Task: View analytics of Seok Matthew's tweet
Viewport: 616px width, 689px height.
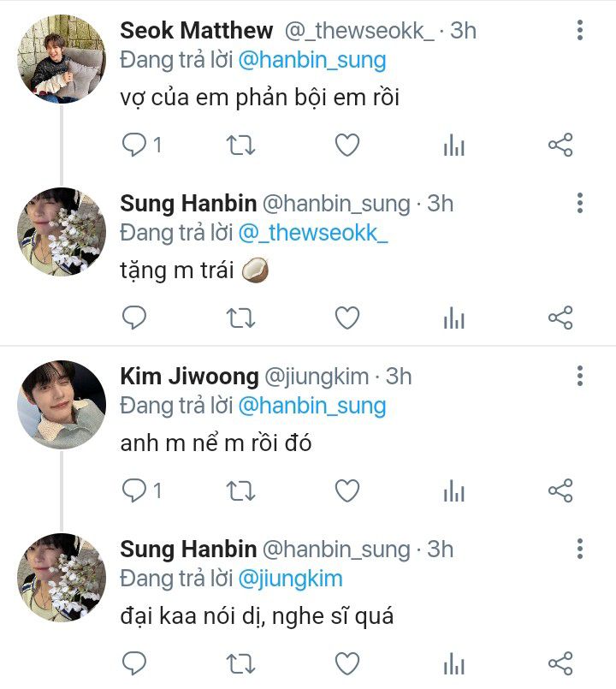Action: pos(453,146)
